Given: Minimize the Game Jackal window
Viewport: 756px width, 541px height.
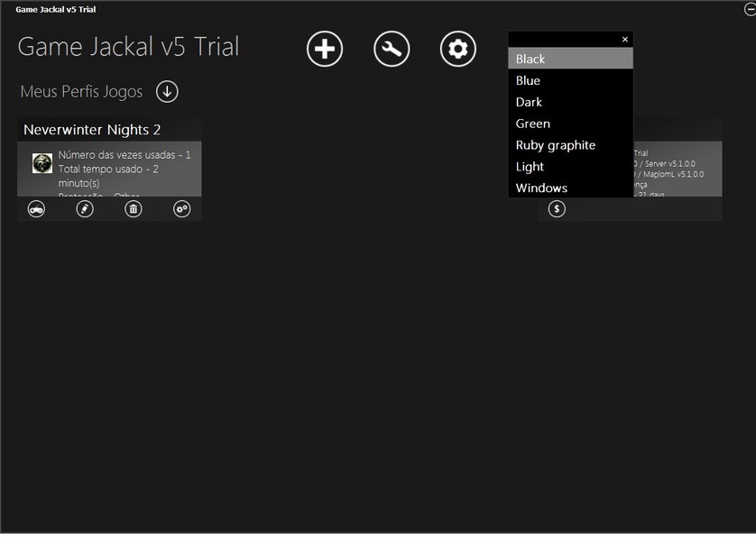Looking at the screenshot, I should click(x=751, y=9).
